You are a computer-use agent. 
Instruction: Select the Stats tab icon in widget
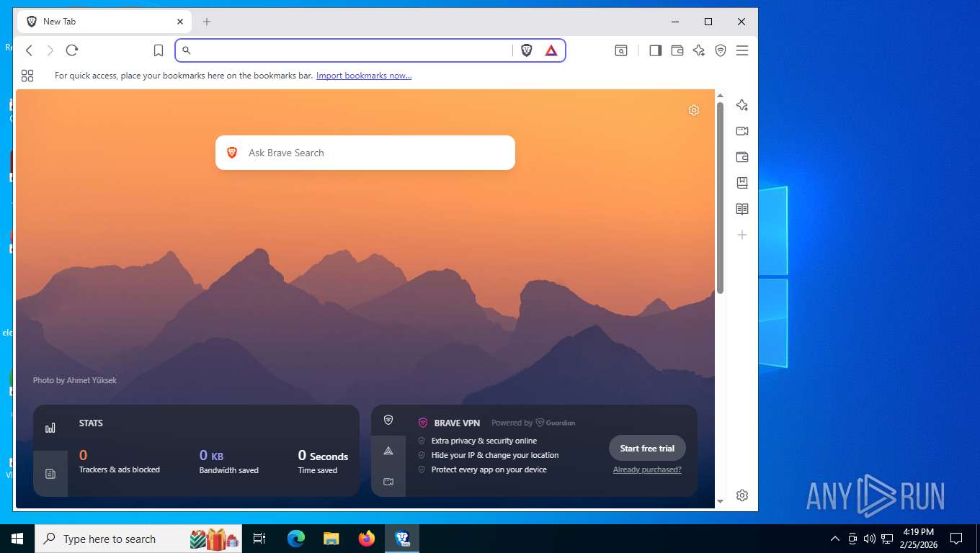click(x=50, y=428)
